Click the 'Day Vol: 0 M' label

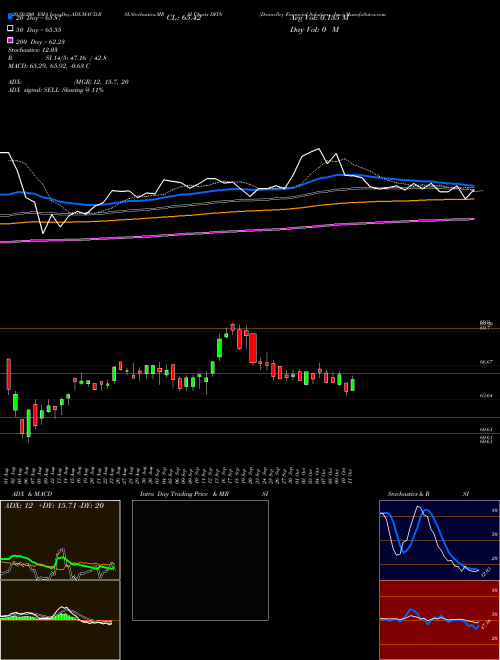[314, 30]
